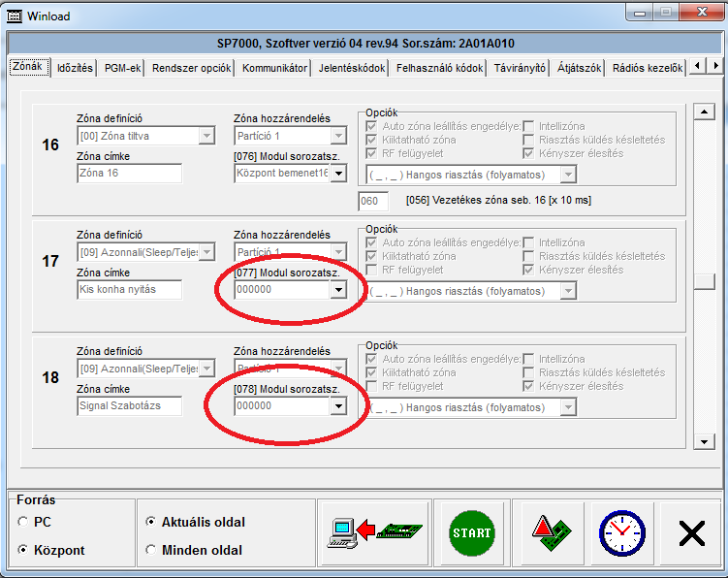Close the Winload window
This screenshot has height=578, width=728.
click(x=702, y=13)
